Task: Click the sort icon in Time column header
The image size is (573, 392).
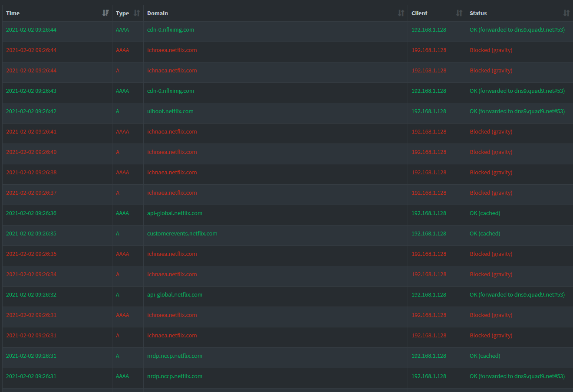Action: click(x=105, y=13)
